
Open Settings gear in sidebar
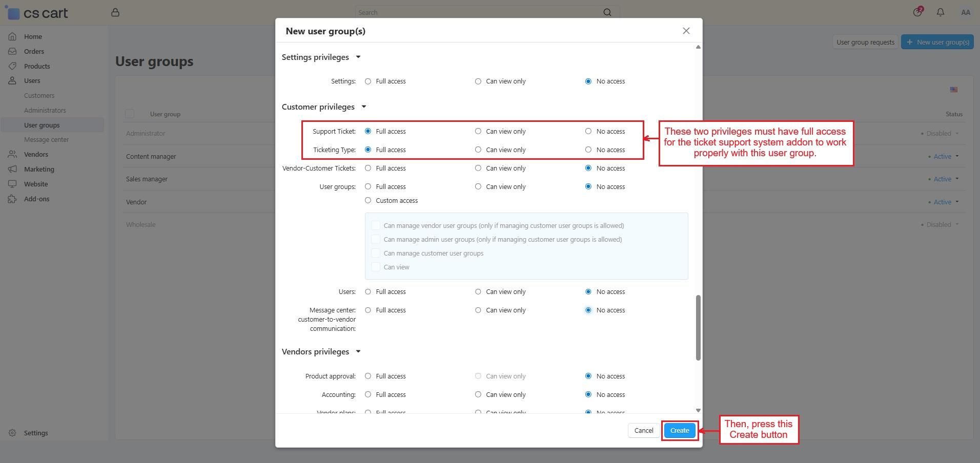point(13,433)
